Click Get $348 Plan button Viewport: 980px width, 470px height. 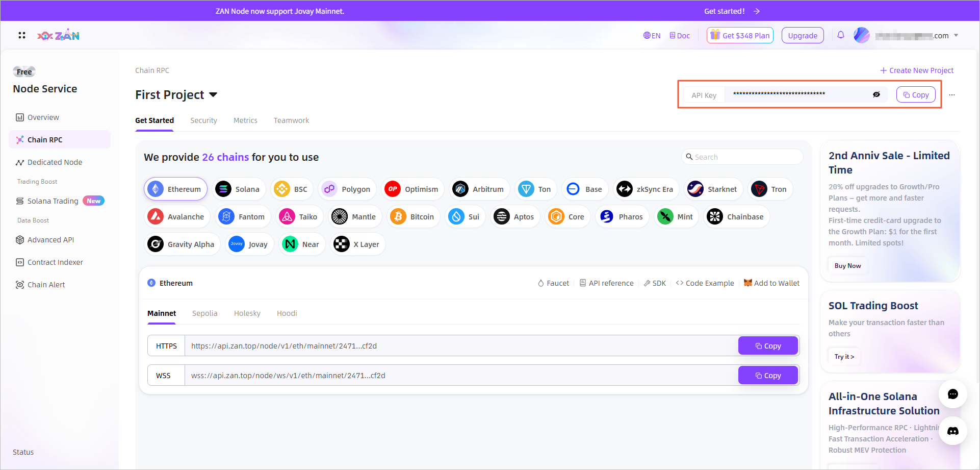(x=740, y=35)
